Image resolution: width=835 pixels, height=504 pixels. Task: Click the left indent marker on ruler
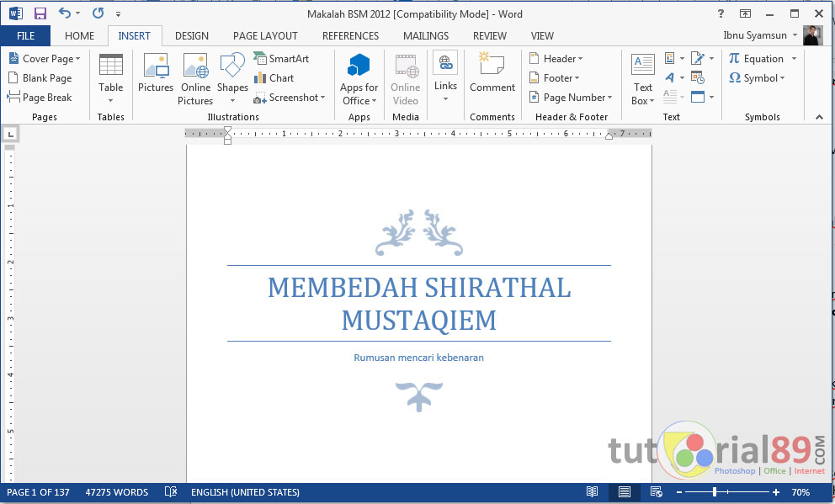pyautogui.click(x=227, y=141)
